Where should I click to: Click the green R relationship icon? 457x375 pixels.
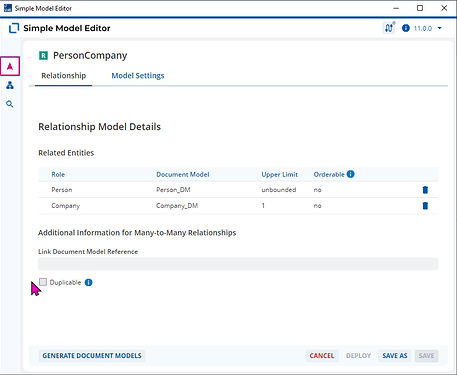[x=43, y=55]
